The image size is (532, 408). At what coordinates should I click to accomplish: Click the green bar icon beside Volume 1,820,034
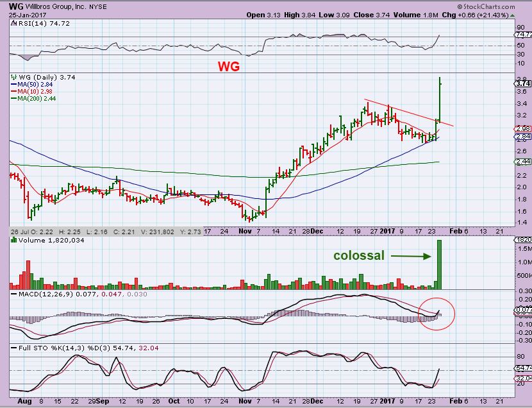click(14, 240)
